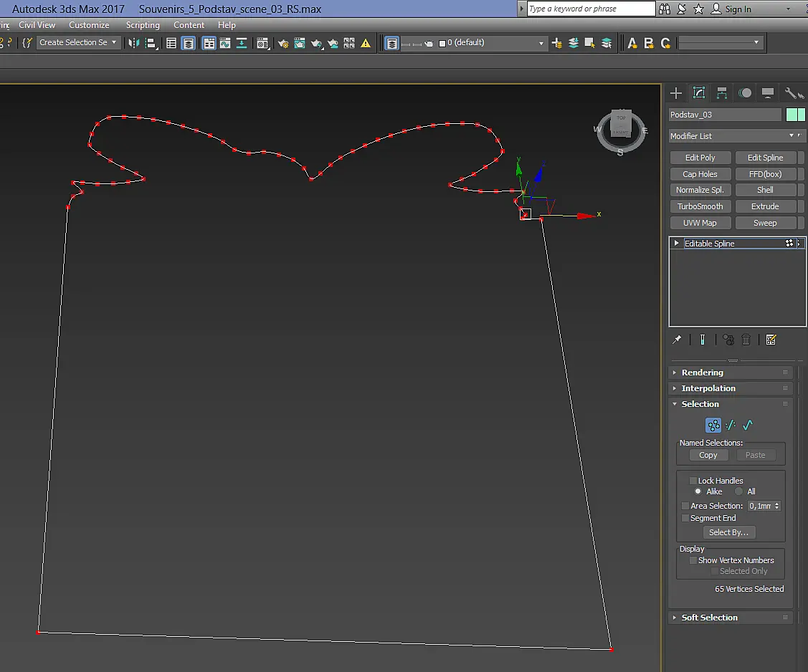
Task: Open Schematic View icon
Action: 242,43
